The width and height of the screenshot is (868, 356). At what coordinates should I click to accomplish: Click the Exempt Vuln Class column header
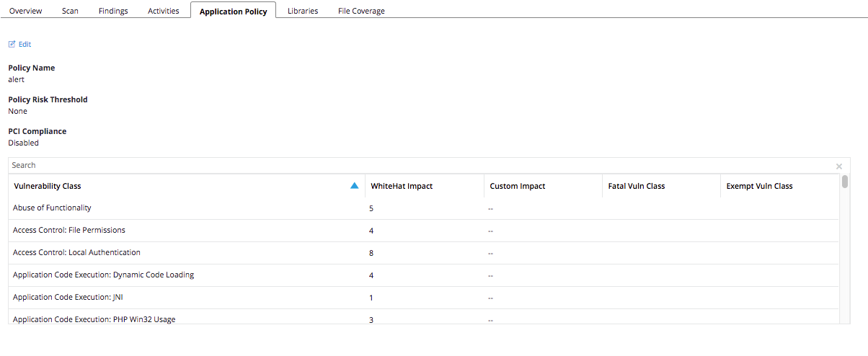click(779, 186)
